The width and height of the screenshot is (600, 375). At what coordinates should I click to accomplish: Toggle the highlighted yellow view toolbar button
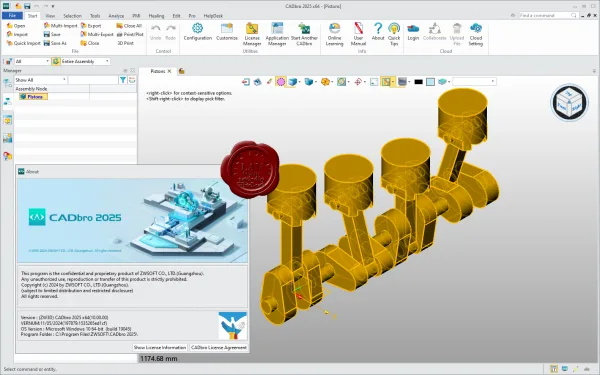[x=386, y=82]
